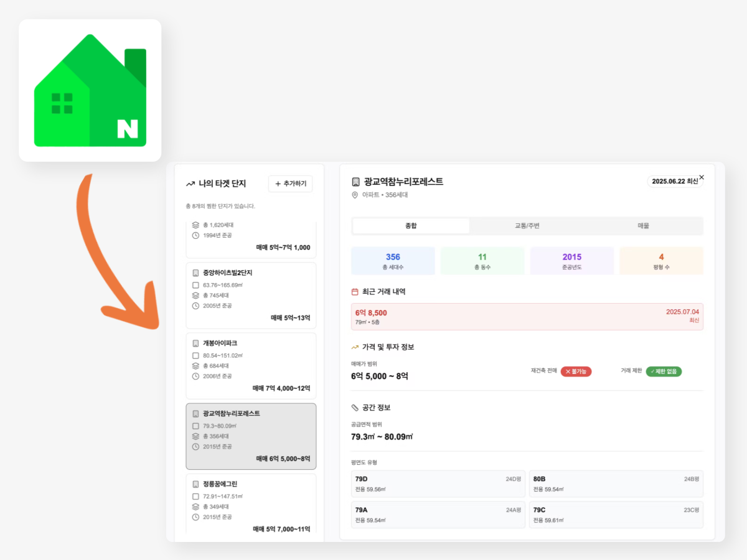This screenshot has height=560, width=747.
Task: Click the clock icon beside 1994년 준공
Action: [x=195, y=236]
